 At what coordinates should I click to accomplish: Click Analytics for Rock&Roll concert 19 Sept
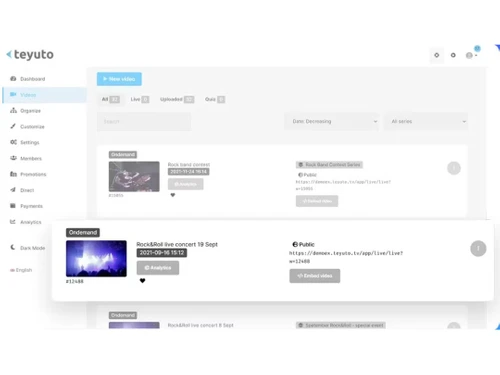[158, 268]
